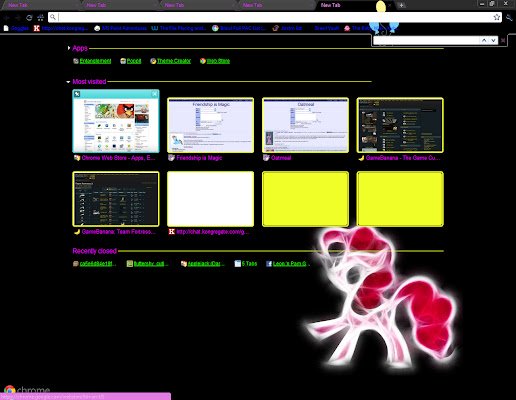The height and width of the screenshot is (400, 516).
Task: Reopen the first recently closed item
Action: [x=94, y=264]
